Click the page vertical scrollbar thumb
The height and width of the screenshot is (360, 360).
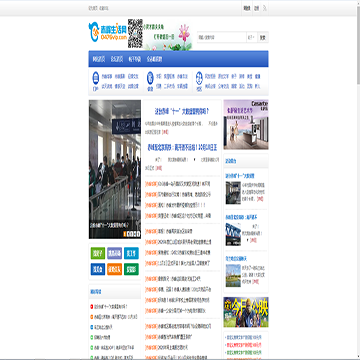(358, 44)
